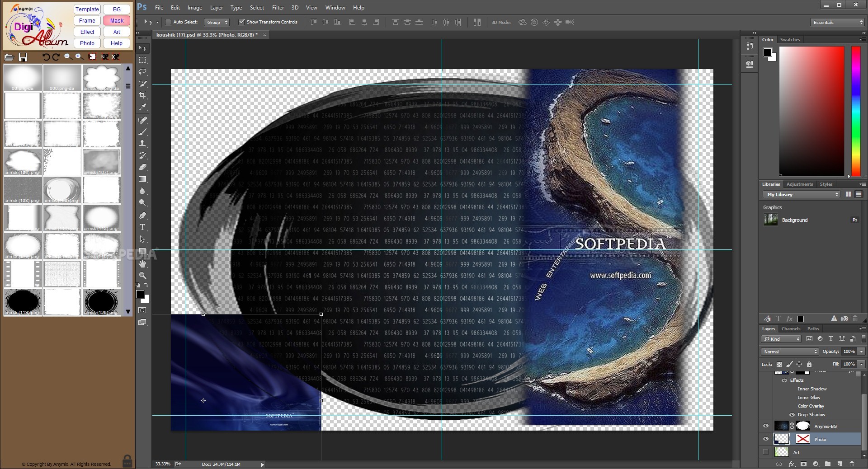Open the Fill slider dropdown arrow
This screenshot has width=868, height=469.
coord(861,364)
